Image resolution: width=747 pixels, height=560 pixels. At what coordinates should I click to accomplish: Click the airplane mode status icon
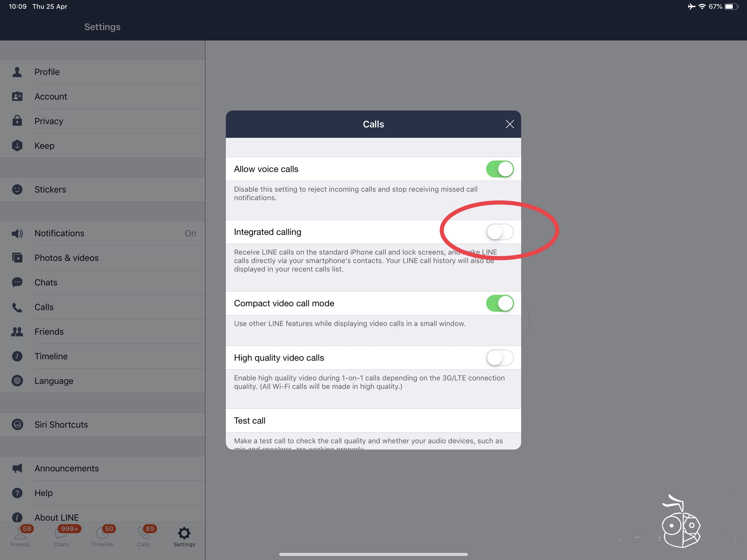pyautogui.click(x=691, y=6)
